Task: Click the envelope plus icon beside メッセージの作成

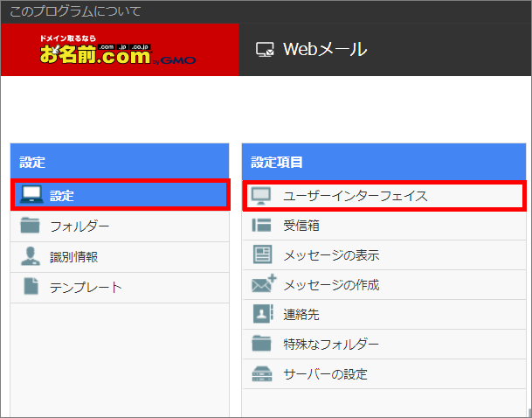Action: pos(264,283)
